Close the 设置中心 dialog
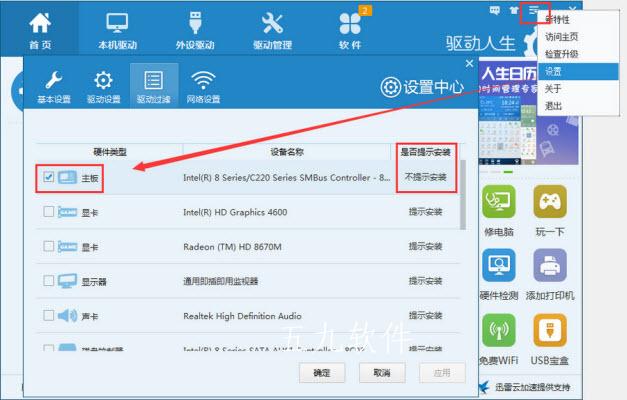627x400 pixels. pos(469,64)
